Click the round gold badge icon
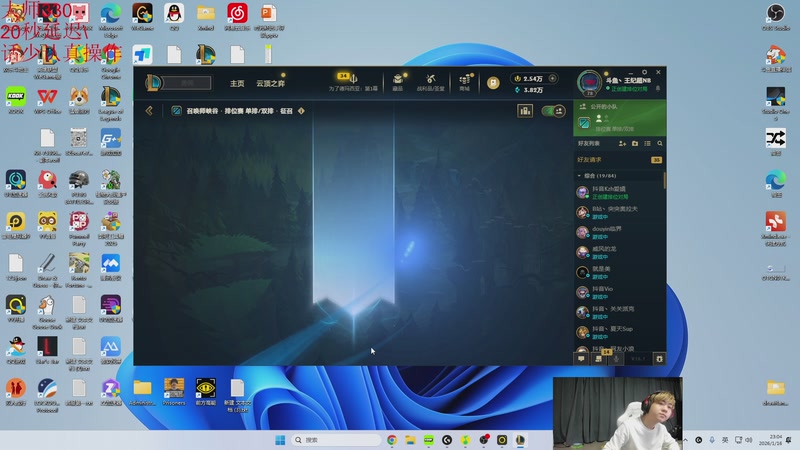 click(x=493, y=83)
